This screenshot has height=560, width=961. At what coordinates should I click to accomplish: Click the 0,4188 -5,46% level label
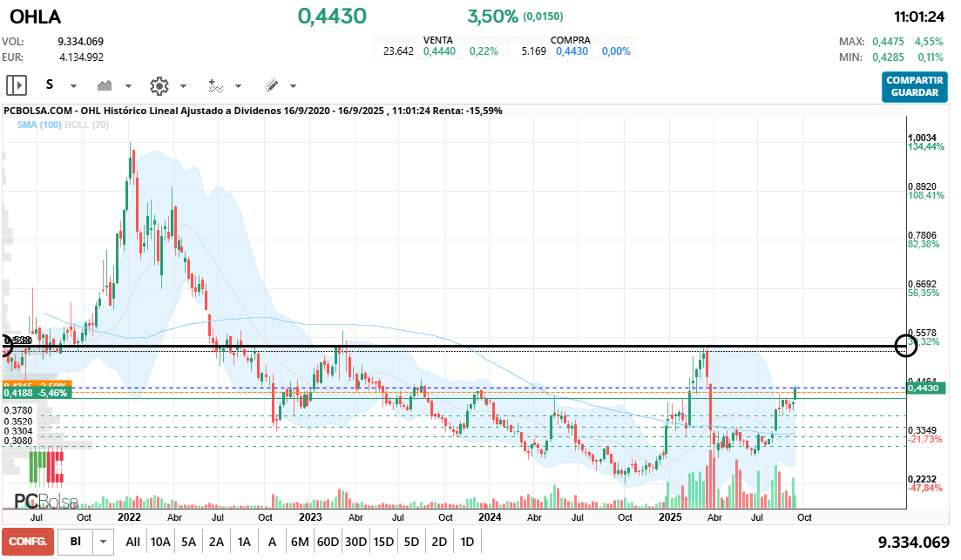coord(37,393)
